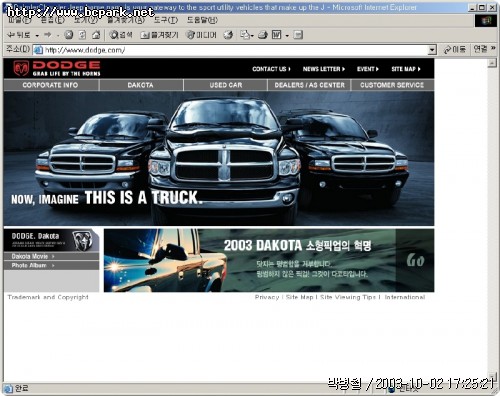Click the Discuss toolbar icon
This screenshot has width=500, height=396.
298,35
